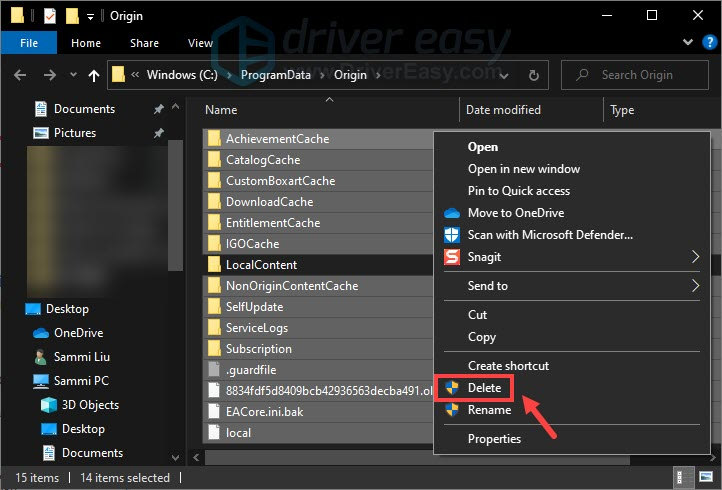
Task: Click the Forward navigation arrow
Action: pyautogui.click(x=49, y=75)
